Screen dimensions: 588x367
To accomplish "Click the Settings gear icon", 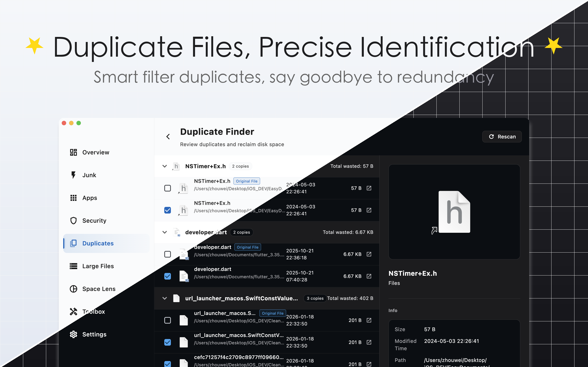I will 73,334.
